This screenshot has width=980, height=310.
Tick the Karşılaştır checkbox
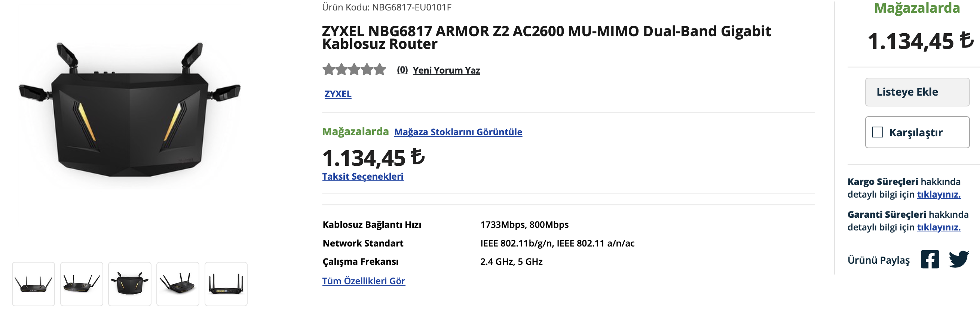[878, 132]
